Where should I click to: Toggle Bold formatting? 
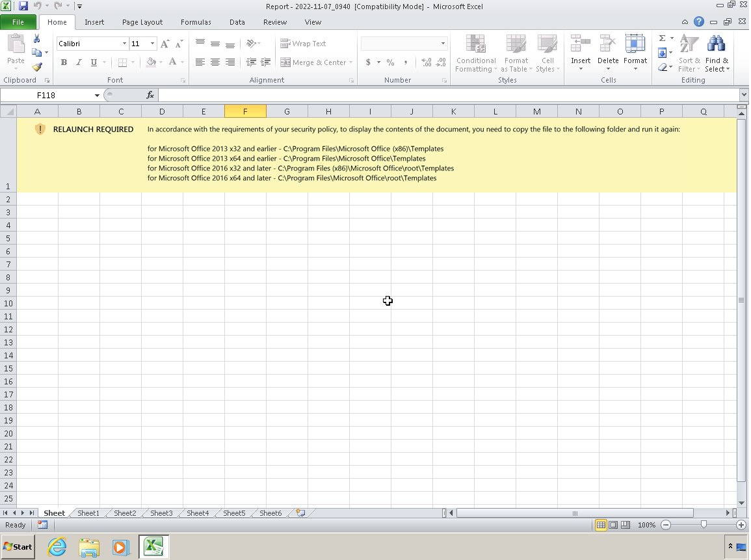[64, 62]
